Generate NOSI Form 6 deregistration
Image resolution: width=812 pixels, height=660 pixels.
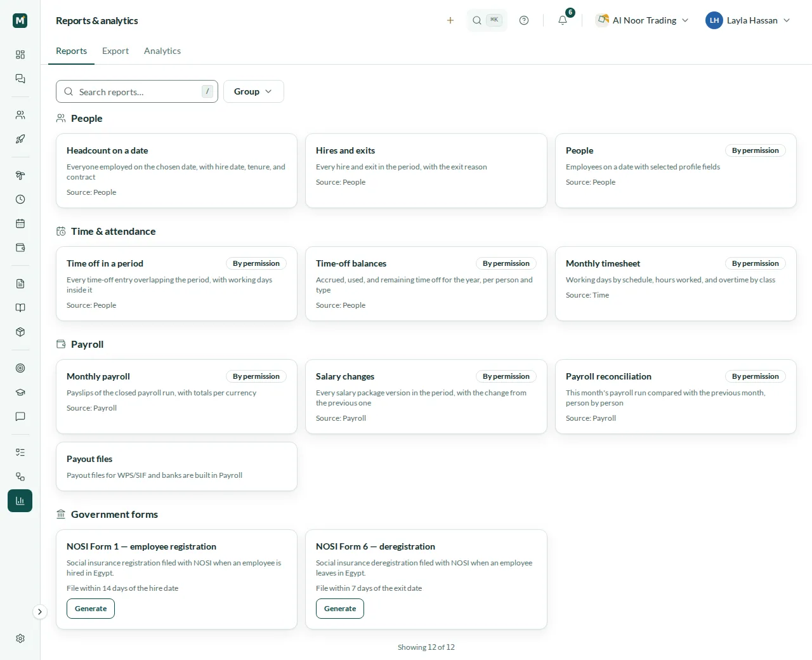[x=340, y=609]
